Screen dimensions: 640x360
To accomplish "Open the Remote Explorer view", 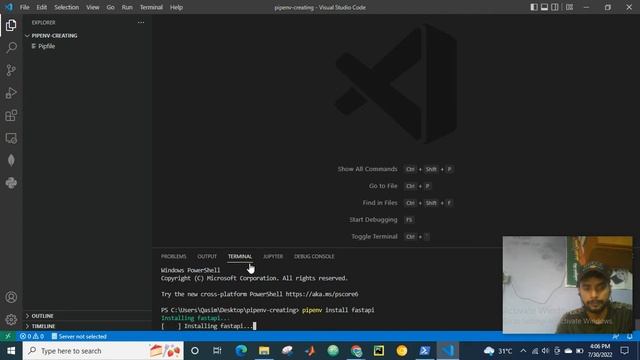I will click(x=11, y=138).
